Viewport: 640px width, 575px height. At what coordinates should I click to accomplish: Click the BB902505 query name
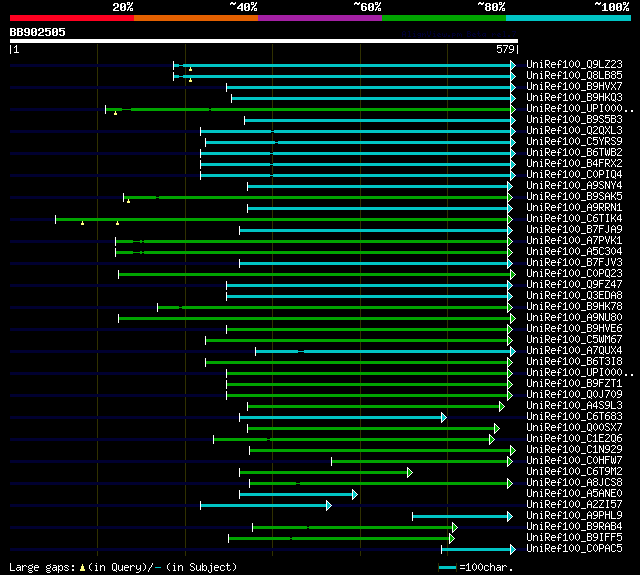(38, 33)
